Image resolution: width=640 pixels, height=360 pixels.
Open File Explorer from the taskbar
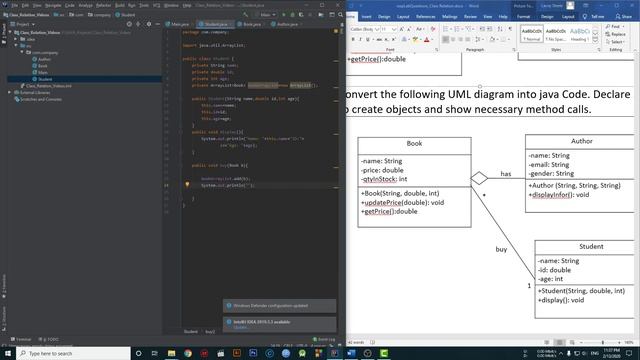pos(171,353)
